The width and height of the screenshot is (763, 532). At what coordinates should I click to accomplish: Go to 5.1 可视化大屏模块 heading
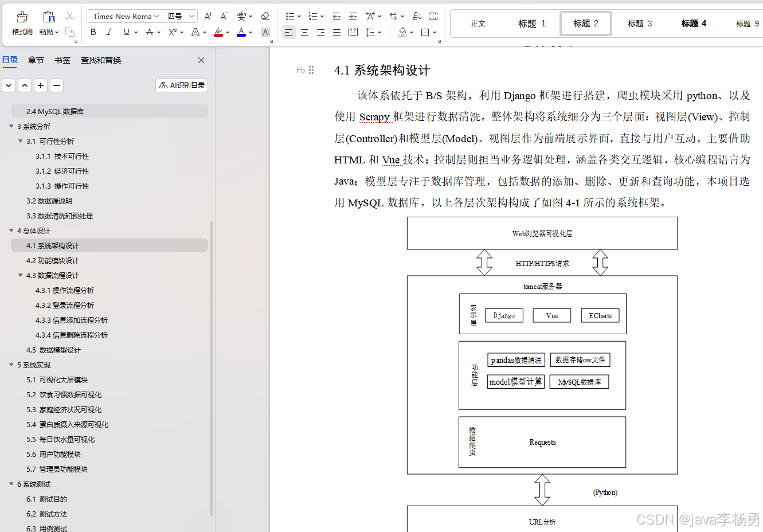[57, 380]
